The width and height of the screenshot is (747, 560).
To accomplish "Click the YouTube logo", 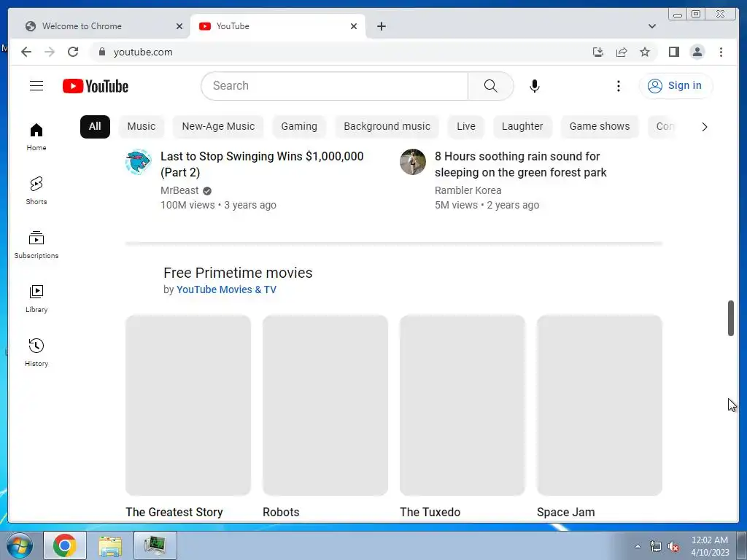I will 96,86.
